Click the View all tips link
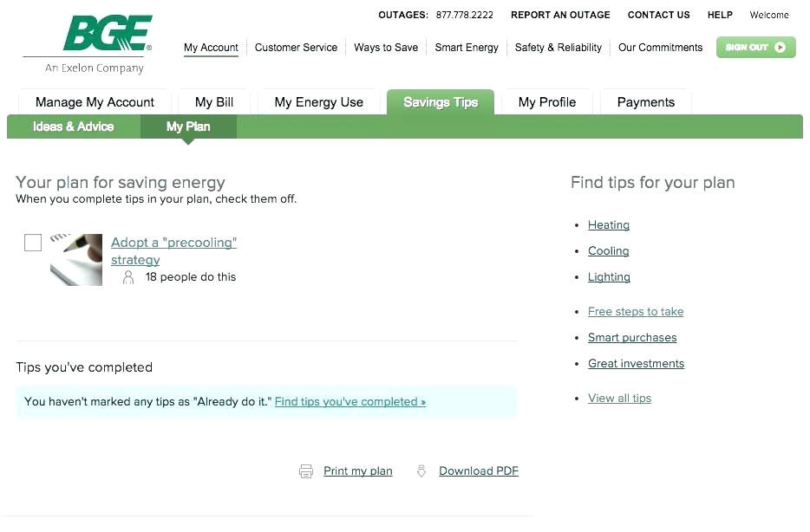The width and height of the screenshot is (810, 532). [x=619, y=399]
